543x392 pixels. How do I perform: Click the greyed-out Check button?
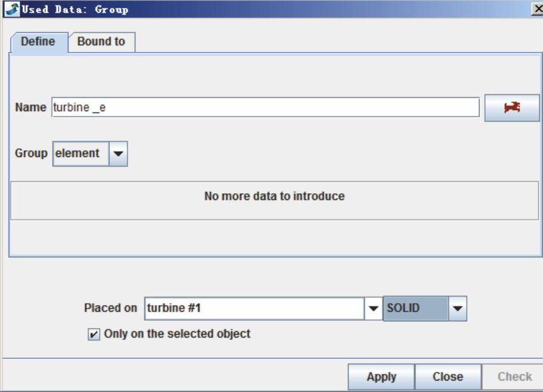click(515, 377)
